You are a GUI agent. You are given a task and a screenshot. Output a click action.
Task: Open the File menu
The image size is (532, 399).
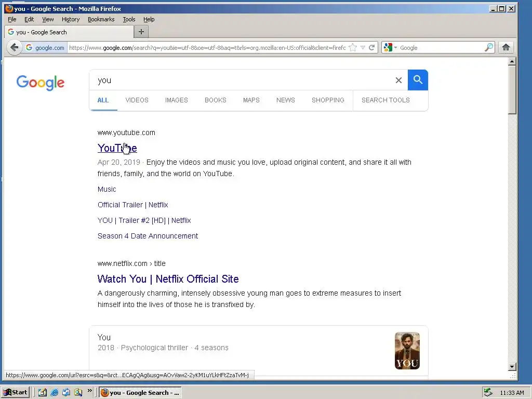click(x=12, y=19)
